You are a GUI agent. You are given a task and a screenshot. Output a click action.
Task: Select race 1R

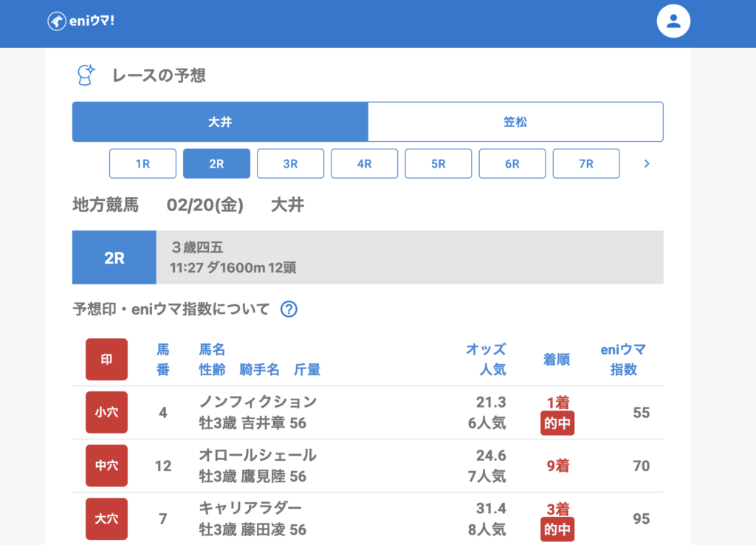[142, 164]
